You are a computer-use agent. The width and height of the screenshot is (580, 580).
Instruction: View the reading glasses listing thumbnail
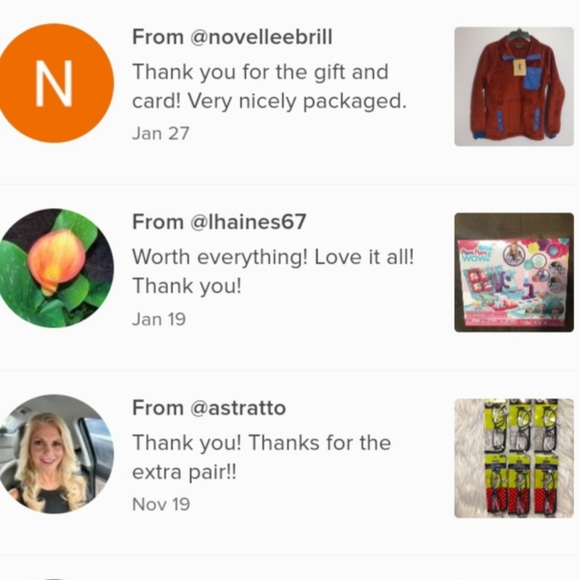pyautogui.click(x=514, y=458)
